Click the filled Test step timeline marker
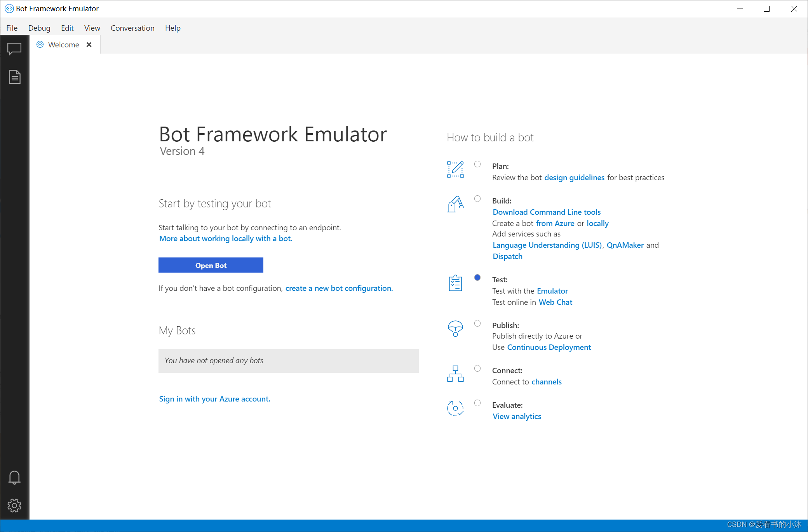808x532 pixels. pos(477,277)
